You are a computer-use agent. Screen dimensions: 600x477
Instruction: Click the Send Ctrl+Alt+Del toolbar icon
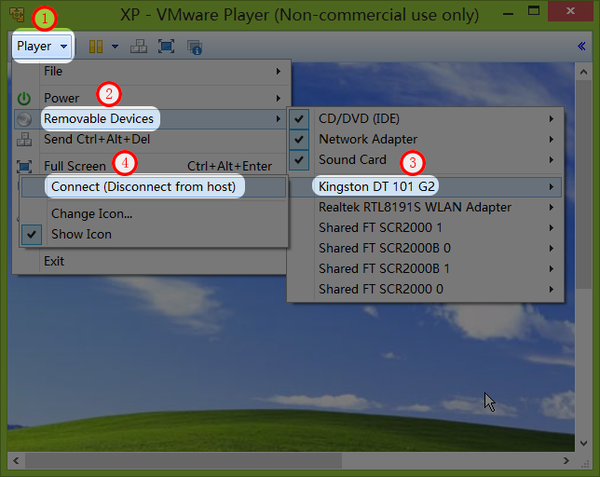pyautogui.click(x=139, y=46)
